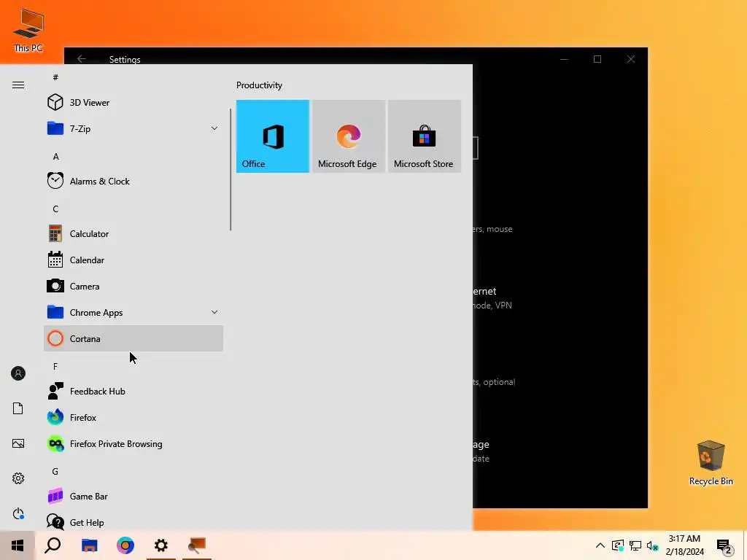
Task: Expand the 7-Zip folder chevron
Action: click(214, 128)
